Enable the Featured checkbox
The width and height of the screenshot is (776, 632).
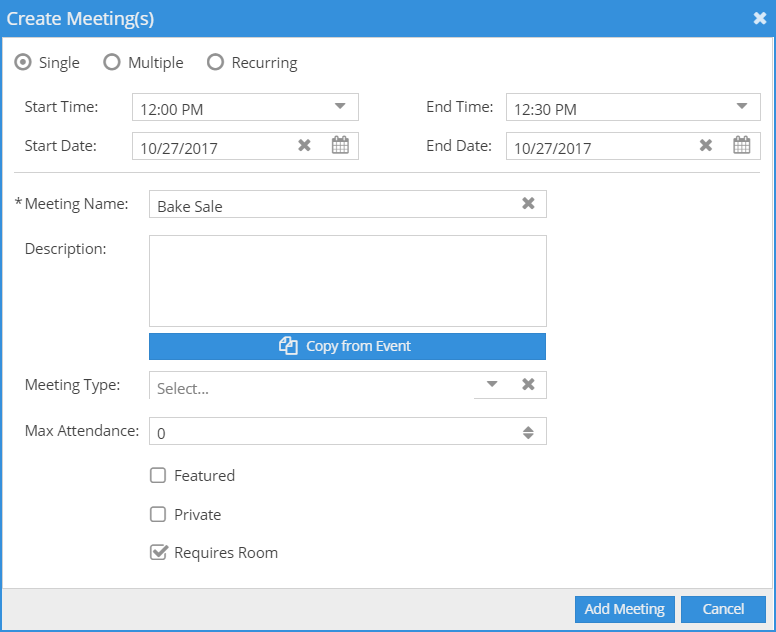(158, 475)
